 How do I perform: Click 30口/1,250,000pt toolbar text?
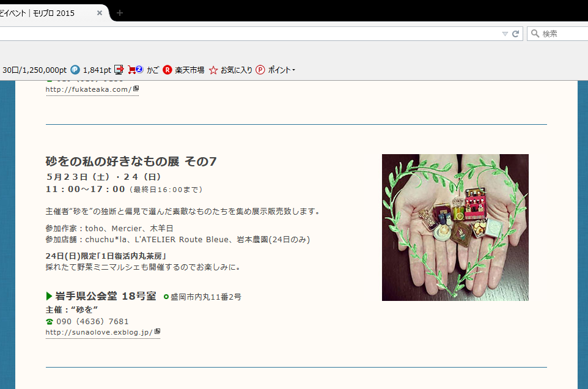click(34, 70)
